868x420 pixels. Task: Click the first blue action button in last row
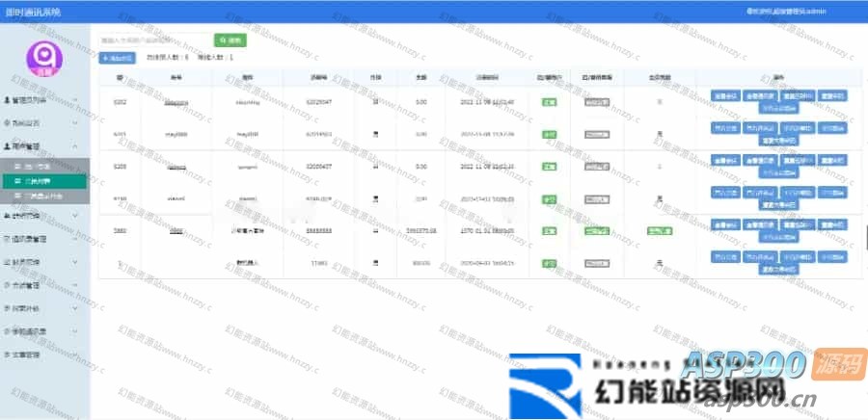coord(726,257)
